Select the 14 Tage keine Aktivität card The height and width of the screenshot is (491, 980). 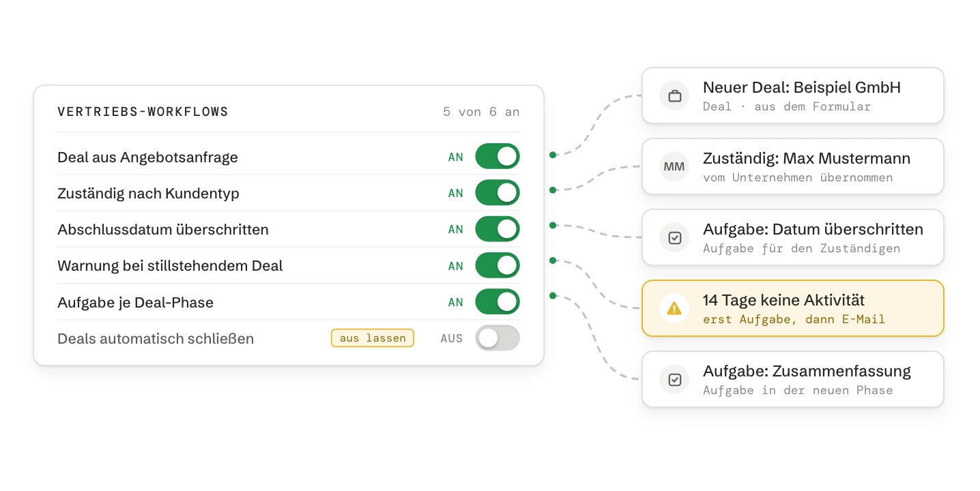pos(793,308)
